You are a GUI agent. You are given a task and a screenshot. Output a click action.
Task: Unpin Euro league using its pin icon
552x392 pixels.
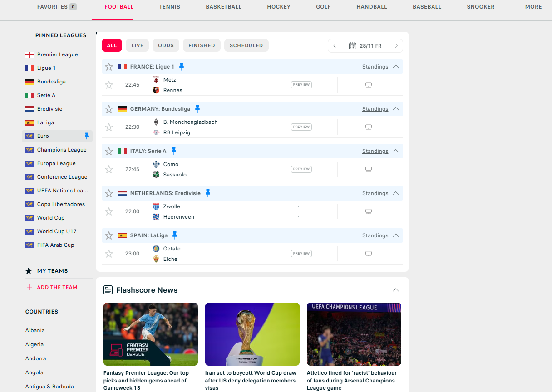87,136
